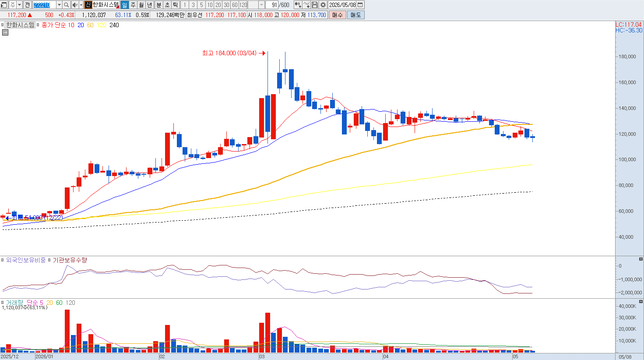Close the 외국인보유비중 indicator panel
The image size is (644, 360).
coord(641,259)
